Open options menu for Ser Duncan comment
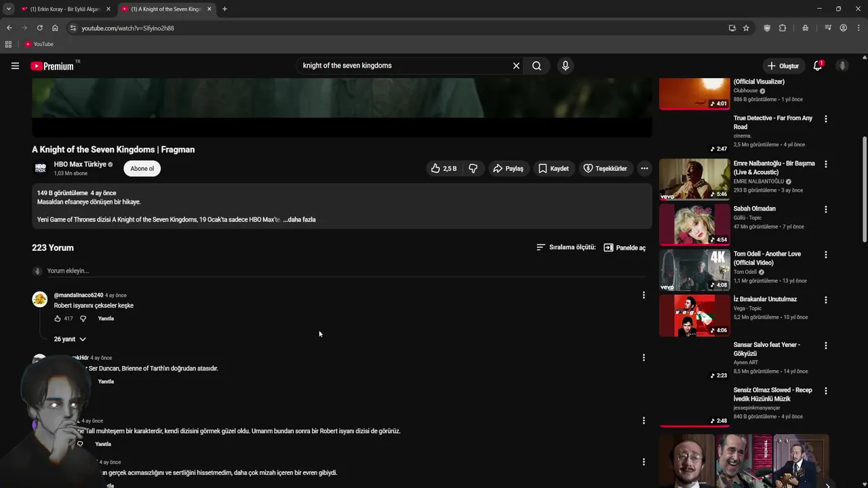 [644, 357]
